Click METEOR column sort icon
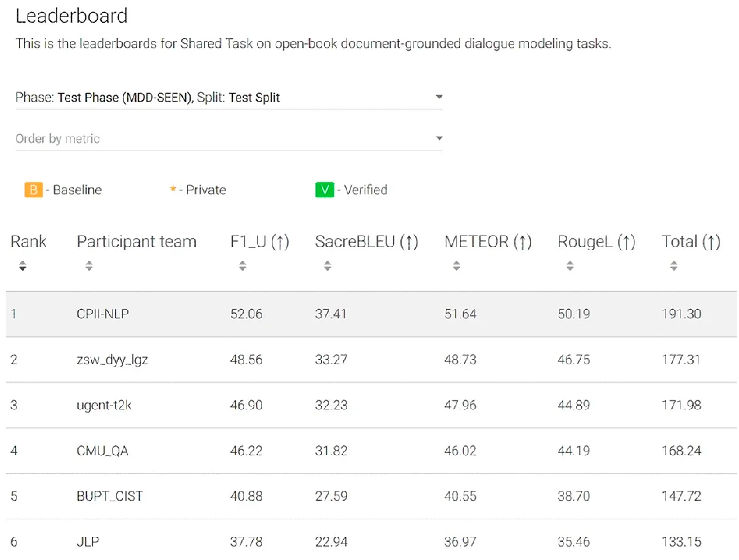739x560 pixels. pos(456,266)
